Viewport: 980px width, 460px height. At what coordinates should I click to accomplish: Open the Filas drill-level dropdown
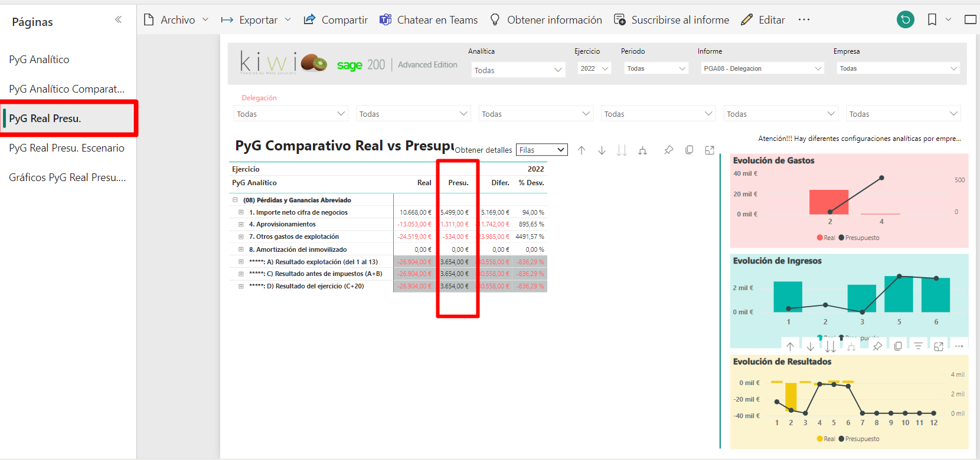tap(542, 150)
